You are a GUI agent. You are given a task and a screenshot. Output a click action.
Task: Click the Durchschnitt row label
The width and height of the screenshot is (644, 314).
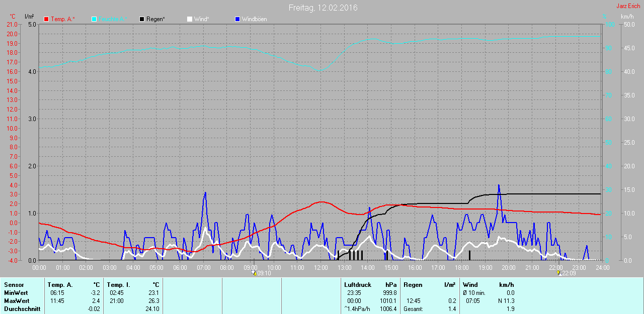point(22,309)
